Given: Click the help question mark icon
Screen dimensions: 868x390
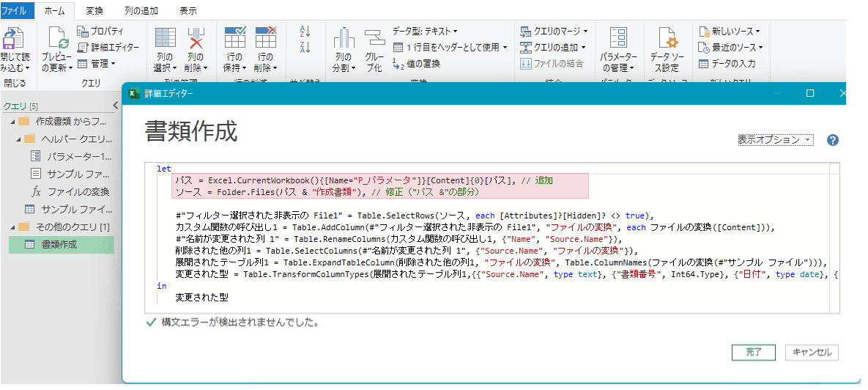Looking at the screenshot, I should [x=832, y=140].
